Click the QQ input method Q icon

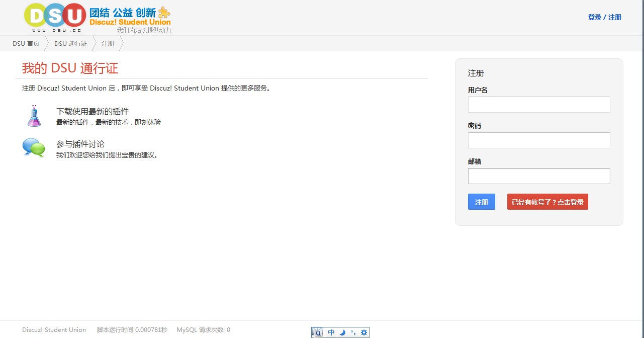click(x=318, y=332)
